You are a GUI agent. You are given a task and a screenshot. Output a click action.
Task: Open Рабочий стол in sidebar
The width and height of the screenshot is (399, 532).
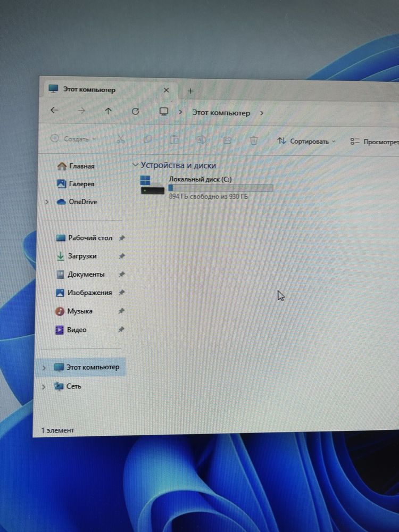[84, 238]
